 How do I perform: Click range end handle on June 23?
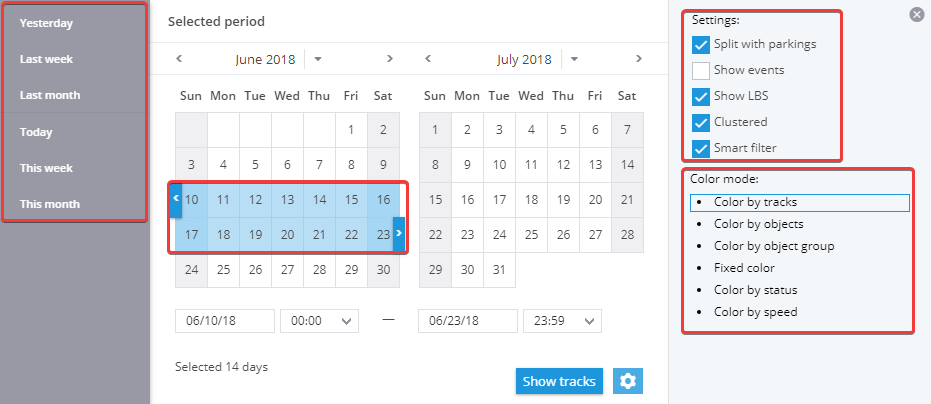[x=399, y=234]
